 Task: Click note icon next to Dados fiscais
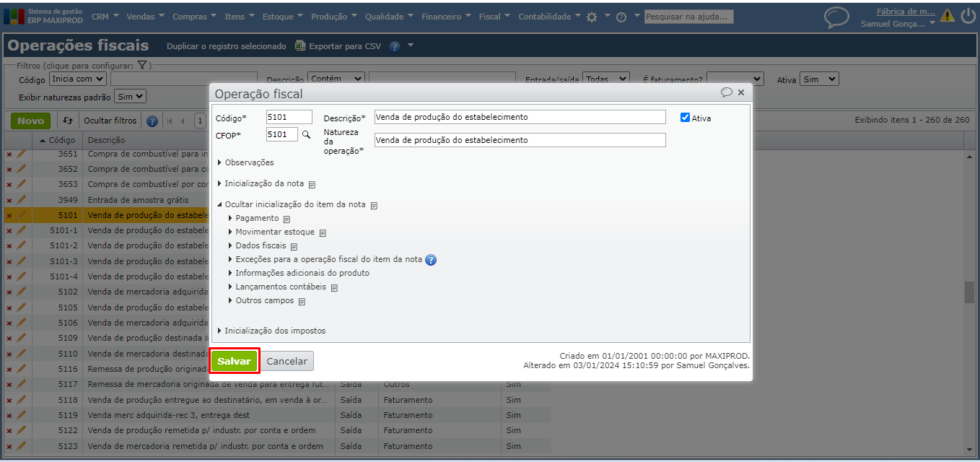pos(294,247)
